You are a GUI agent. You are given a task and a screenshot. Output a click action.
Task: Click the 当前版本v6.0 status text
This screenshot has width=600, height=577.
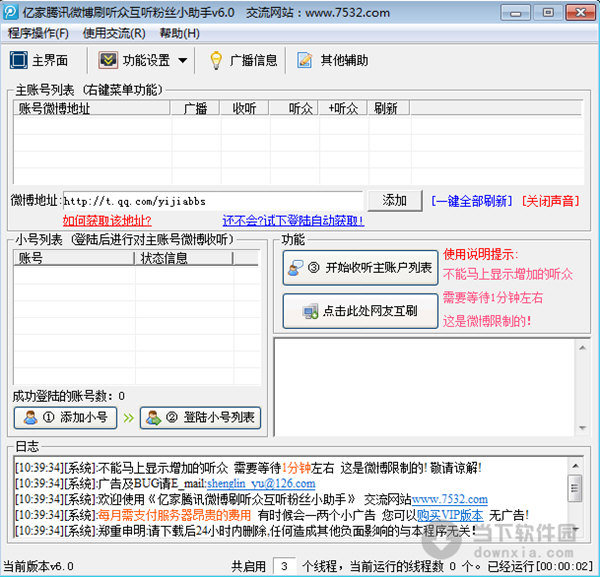coord(38,566)
